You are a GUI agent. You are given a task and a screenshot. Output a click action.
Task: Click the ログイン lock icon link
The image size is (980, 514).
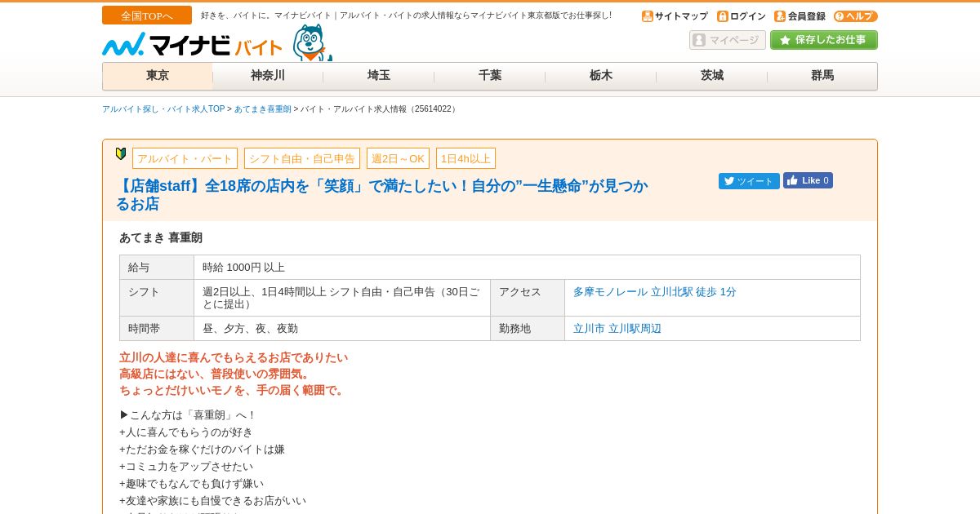coord(742,16)
